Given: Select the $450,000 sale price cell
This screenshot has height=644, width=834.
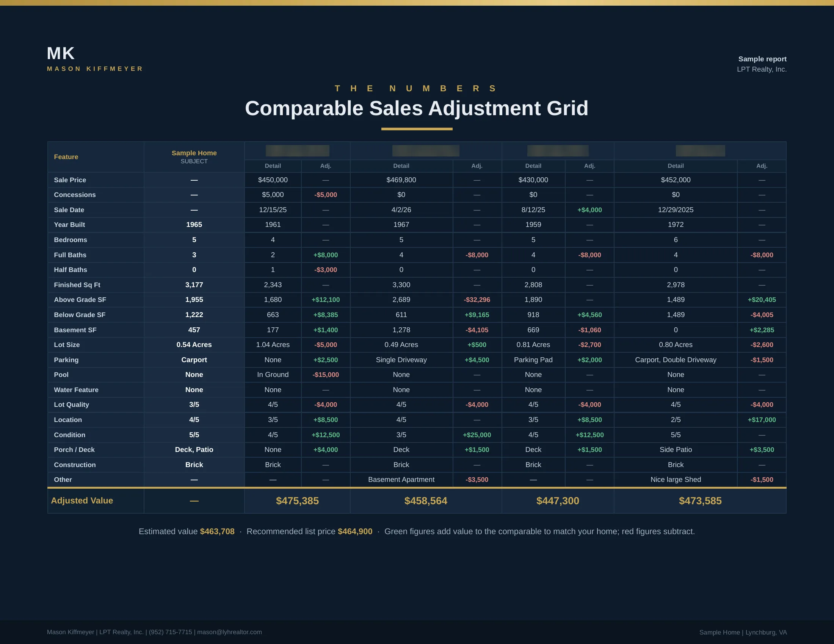Looking at the screenshot, I should click(273, 180).
